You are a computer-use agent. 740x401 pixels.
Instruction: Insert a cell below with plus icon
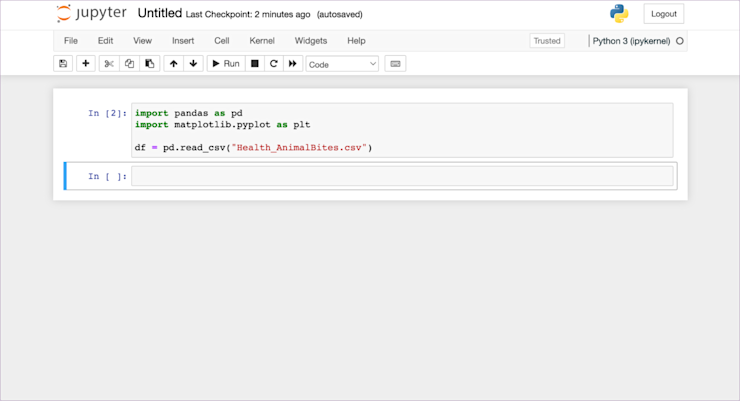click(85, 64)
